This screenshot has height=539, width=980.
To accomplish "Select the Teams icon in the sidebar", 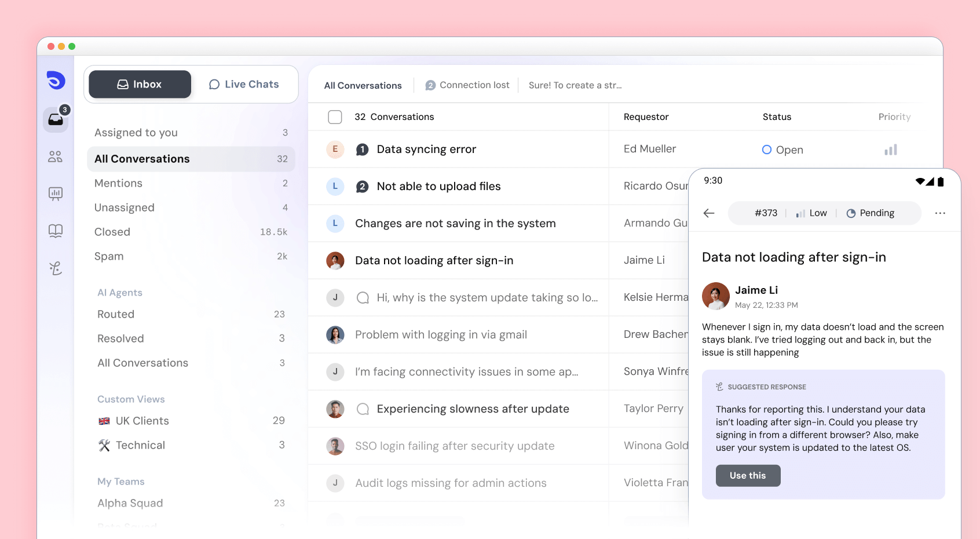I will (x=55, y=156).
